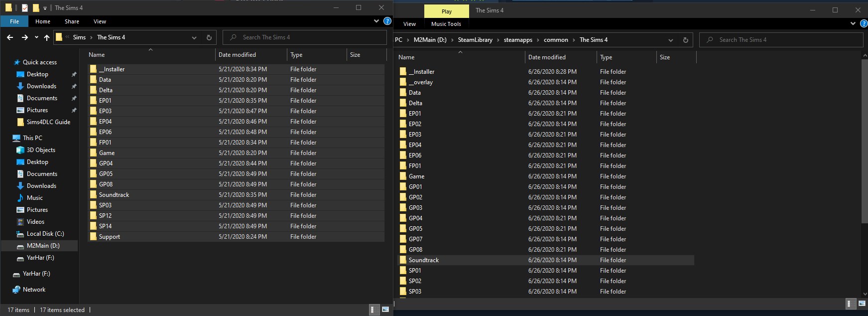
Task: Click steamapps in right breadcrumb path
Action: pos(518,40)
